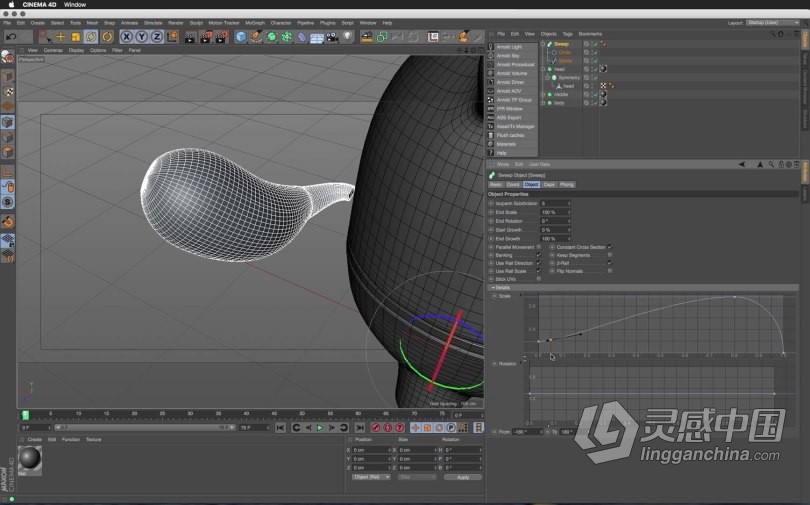The height and width of the screenshot is (505, 810).
Task: Click the Floor/environment object icon
Action: click(x=317, y=37)
